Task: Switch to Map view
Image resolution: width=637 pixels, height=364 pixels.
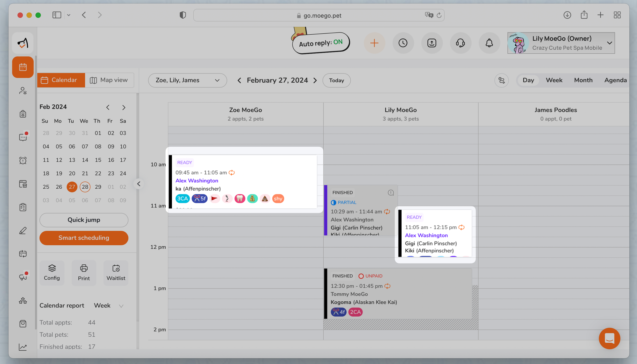Action: 109,80
